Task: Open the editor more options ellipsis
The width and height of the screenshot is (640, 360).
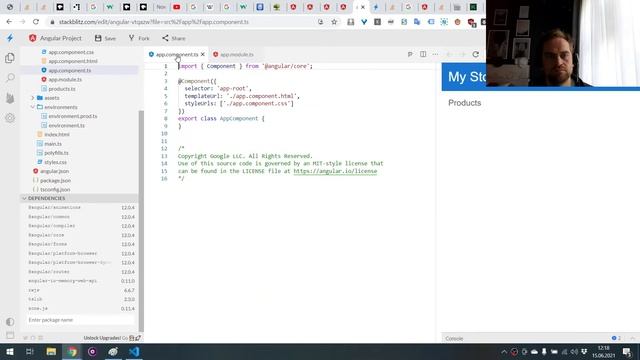Action: tap(436, 54)
